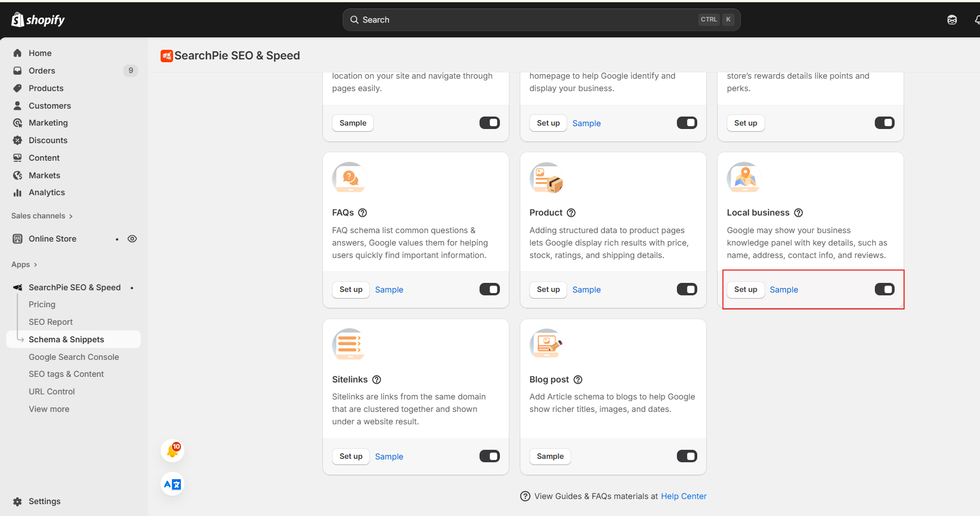Image resolution: width=980 pixels, height=516 pixels.
Task: Click the help icon beside Blog post
Action: pos(578,380)
